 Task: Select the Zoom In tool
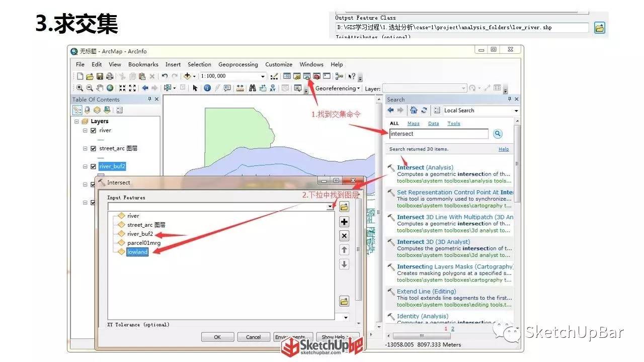[79, 88]
